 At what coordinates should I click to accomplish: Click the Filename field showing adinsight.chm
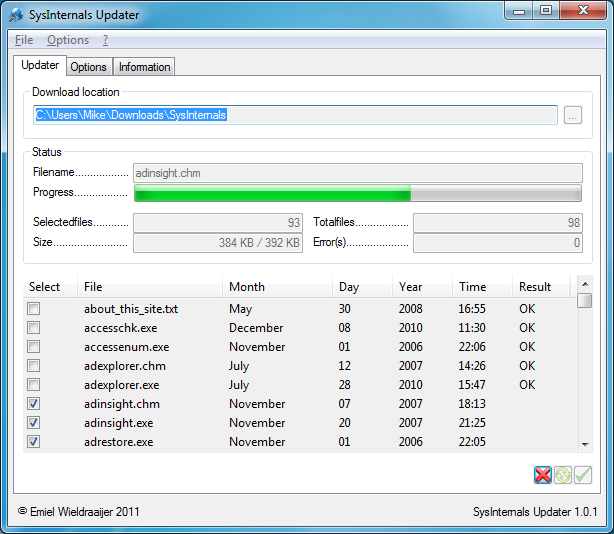coord(358,173)
